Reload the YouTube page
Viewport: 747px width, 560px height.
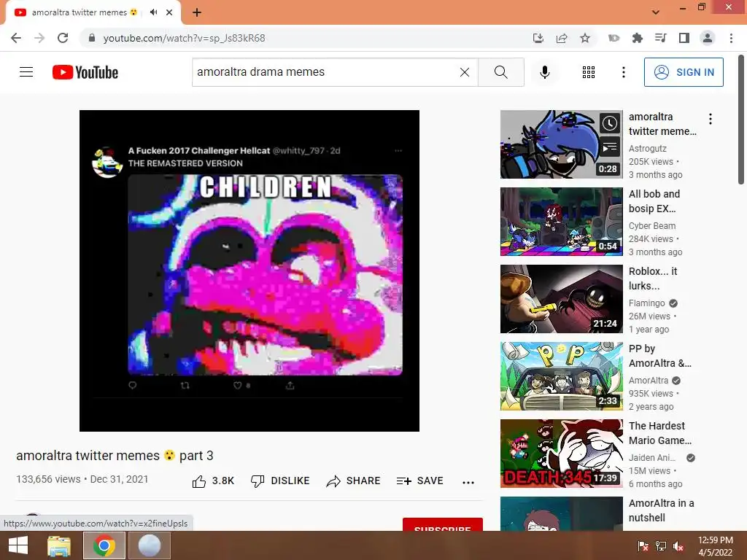63,38
